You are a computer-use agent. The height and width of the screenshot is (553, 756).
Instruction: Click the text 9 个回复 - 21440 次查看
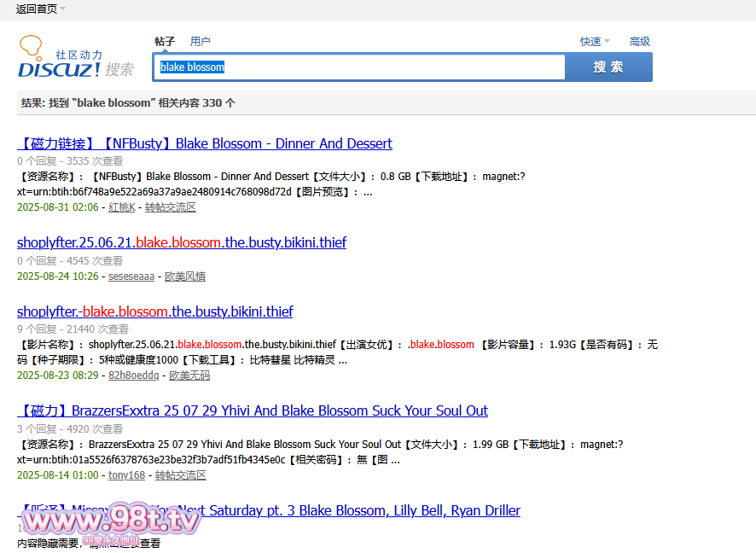[73, 329]
